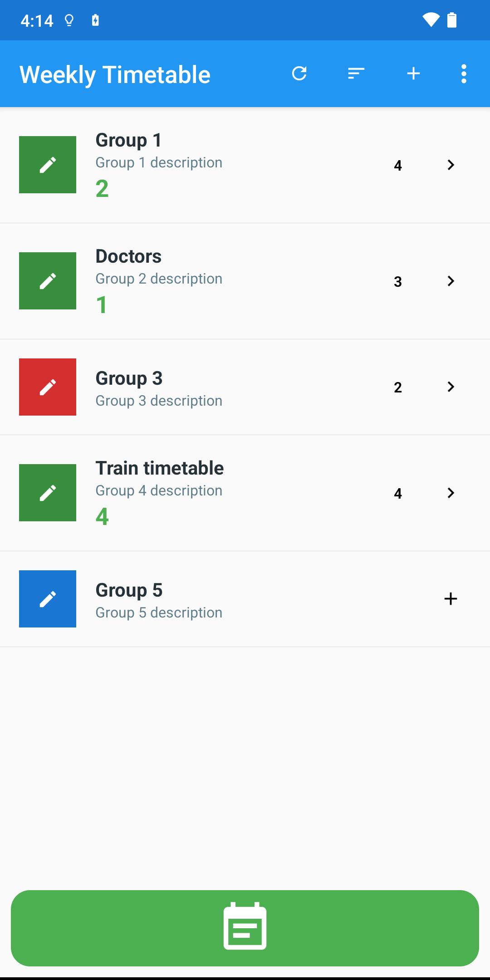Expand Group 1 with its chevron arrow

point(451,165)
